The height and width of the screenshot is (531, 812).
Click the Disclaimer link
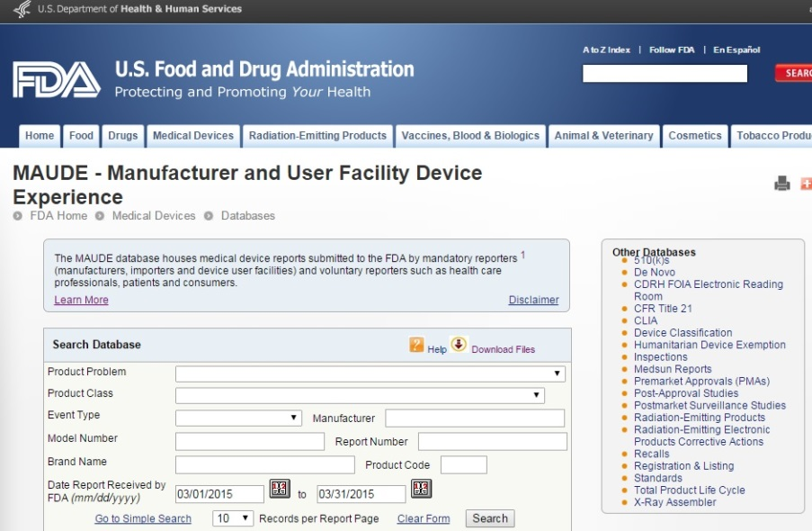[533, 300]
